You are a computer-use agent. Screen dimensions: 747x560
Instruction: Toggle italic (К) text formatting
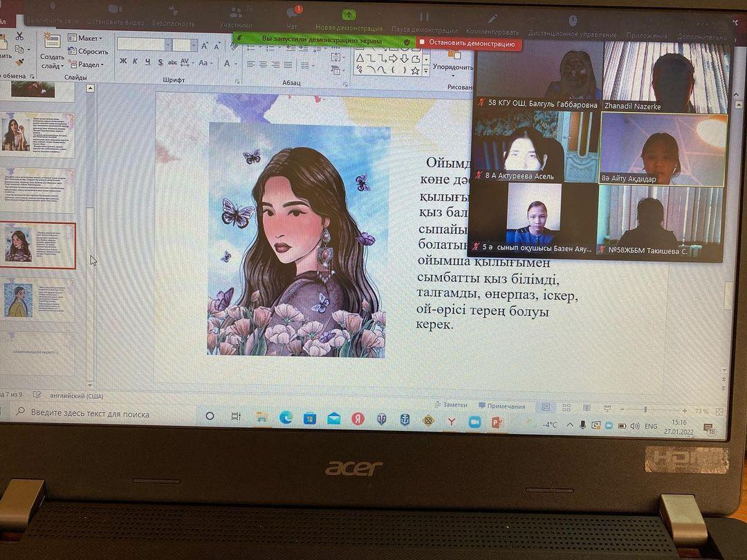(136, 62)
